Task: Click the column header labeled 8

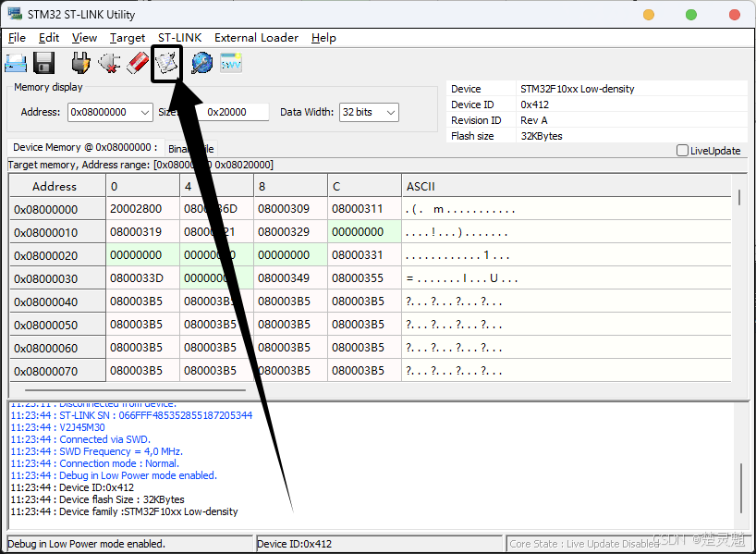Action: coord(291,186)
